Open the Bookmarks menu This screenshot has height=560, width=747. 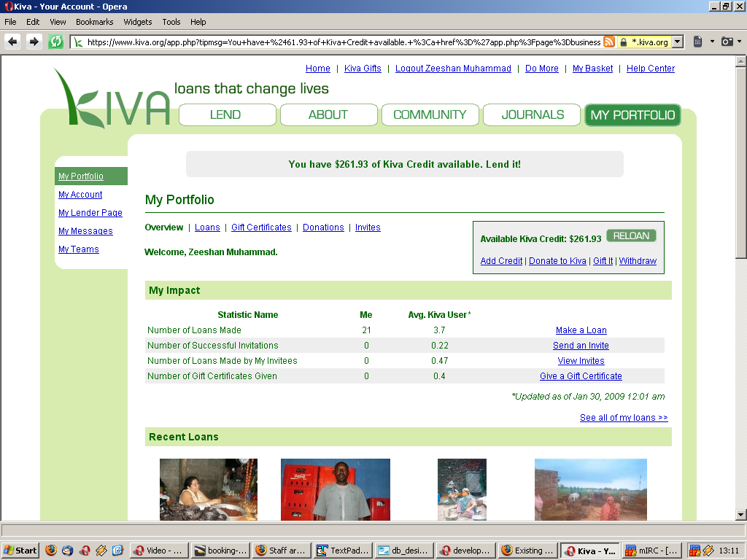[94, 22]
